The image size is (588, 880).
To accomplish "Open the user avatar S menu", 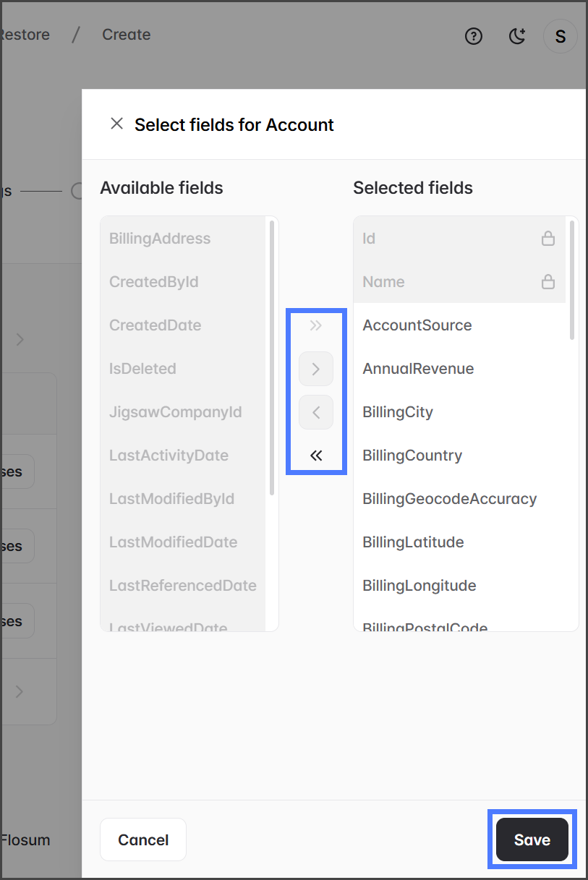I will (560, 36).
